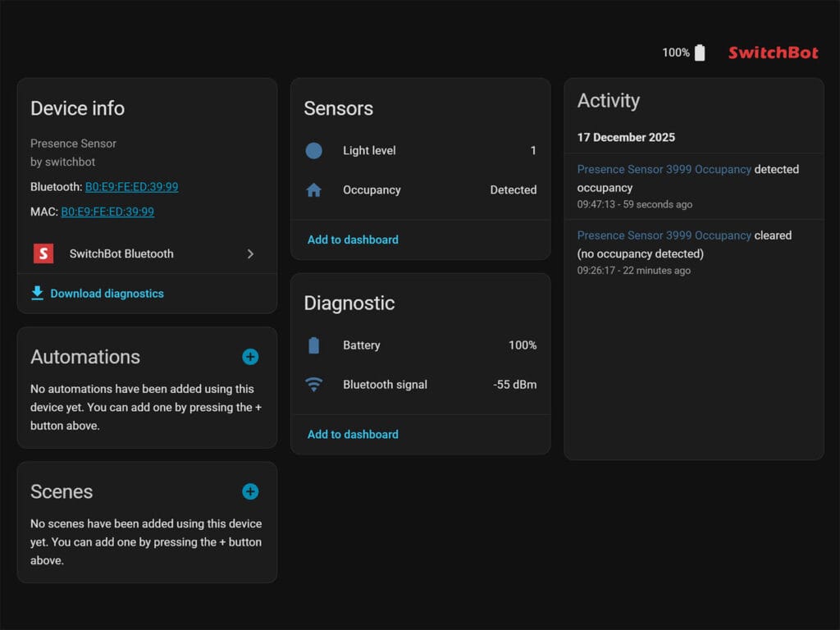Click the Light level reading of 1

click(533, 151)
